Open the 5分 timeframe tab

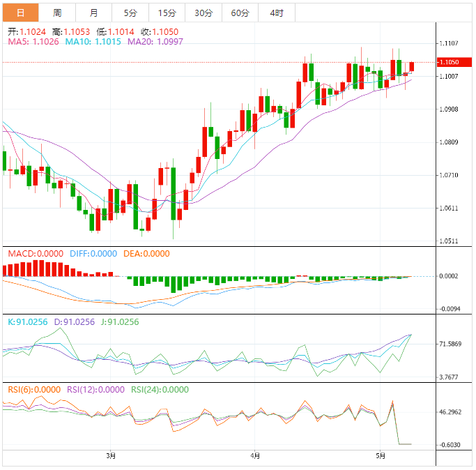130,13
